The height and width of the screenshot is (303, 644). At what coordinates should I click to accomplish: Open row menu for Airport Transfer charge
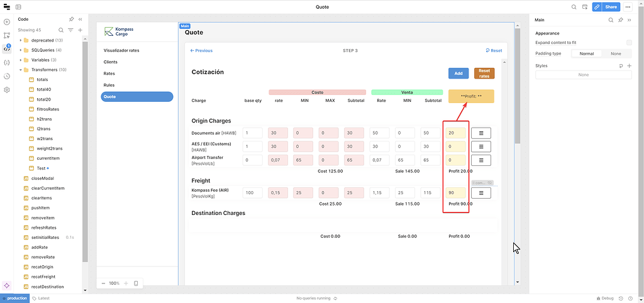point(481,160)
